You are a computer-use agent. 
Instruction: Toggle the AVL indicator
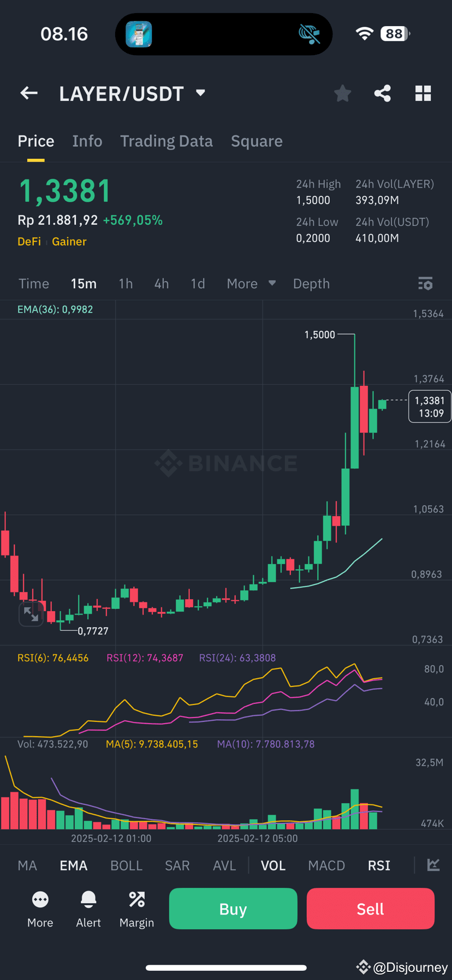click(224, 865)
